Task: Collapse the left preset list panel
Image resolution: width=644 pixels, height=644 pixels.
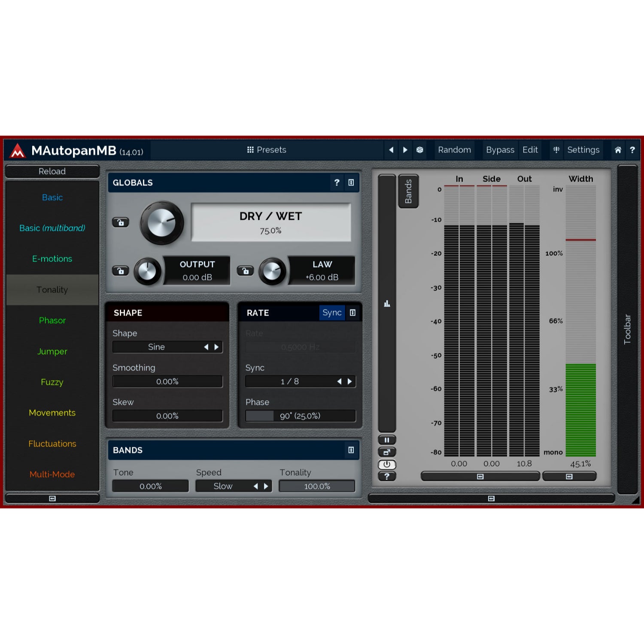Action: pos(52,498)
